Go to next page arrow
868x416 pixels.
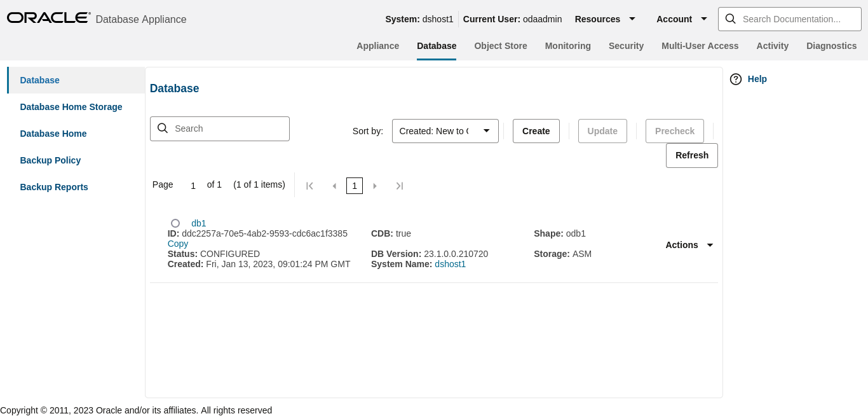[x=375, y=186]
